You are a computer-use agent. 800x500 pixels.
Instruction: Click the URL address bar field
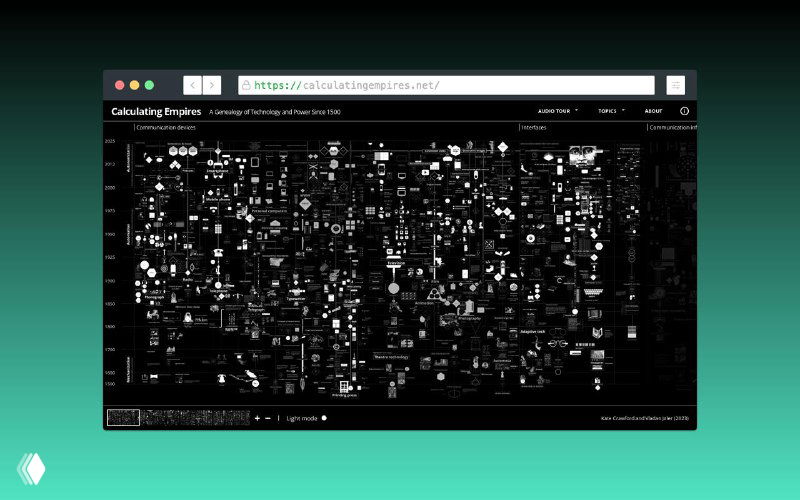[450, 86]
